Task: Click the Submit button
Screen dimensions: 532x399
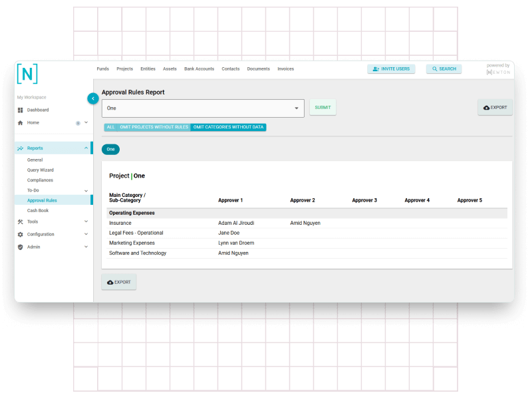Action: tap(323, 108)
